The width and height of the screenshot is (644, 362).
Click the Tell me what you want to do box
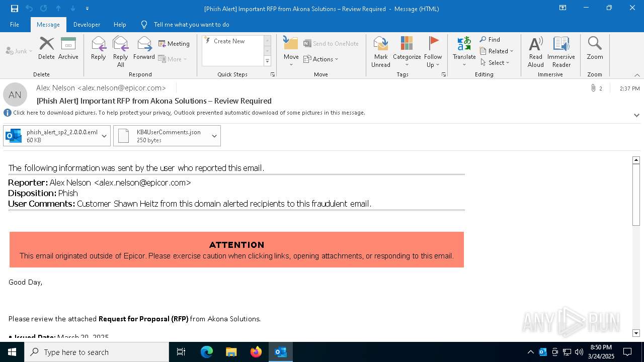pyautogui.click(x=191, y=25)
